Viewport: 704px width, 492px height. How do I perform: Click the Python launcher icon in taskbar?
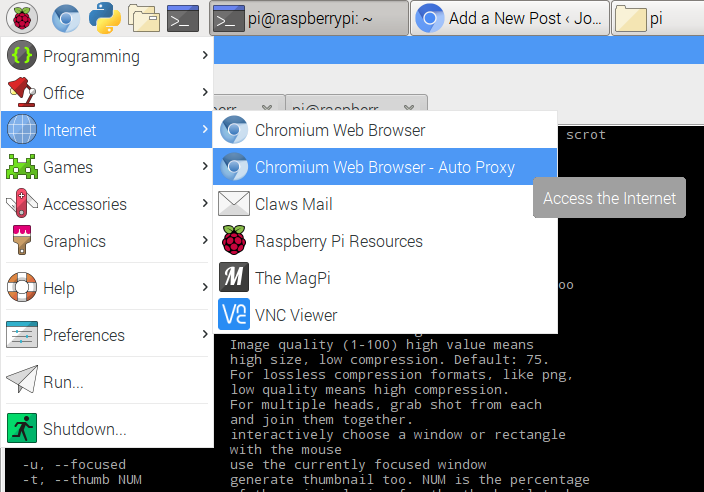[x=105, y=18]
